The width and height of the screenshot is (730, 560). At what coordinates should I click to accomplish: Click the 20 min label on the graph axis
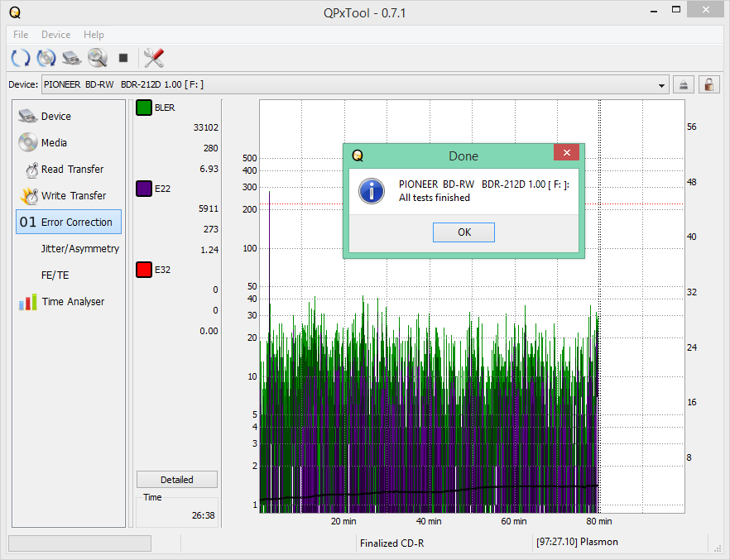click(343, 521)
